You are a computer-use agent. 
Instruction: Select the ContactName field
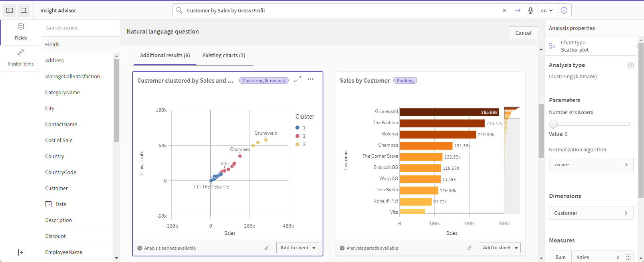click(x=77, y=124)
